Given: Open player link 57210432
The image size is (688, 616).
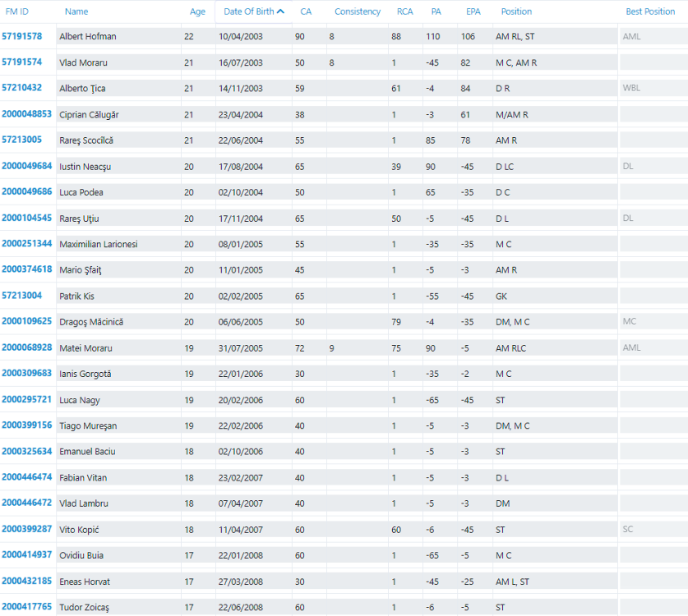Looking at the screenshot, I should tap(22, 88).
